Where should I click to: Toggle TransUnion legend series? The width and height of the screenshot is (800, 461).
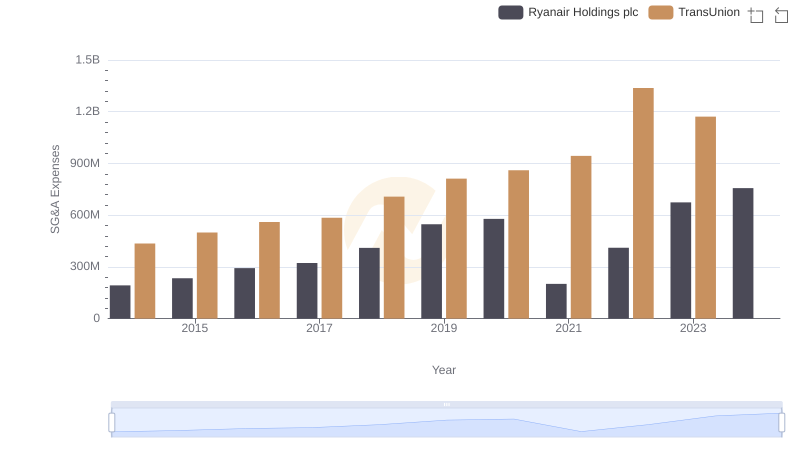pos(694,12)
